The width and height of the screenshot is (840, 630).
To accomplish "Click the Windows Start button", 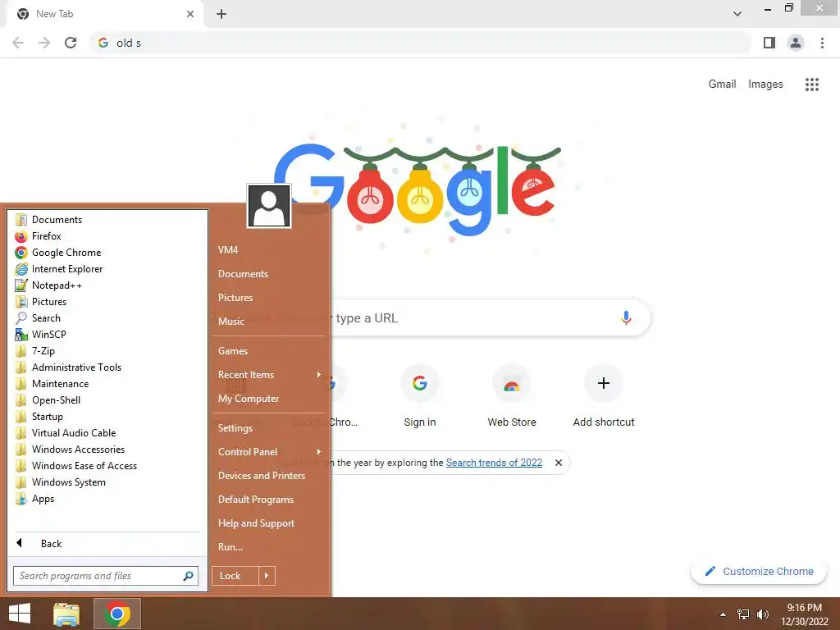I will pos(20,614).
